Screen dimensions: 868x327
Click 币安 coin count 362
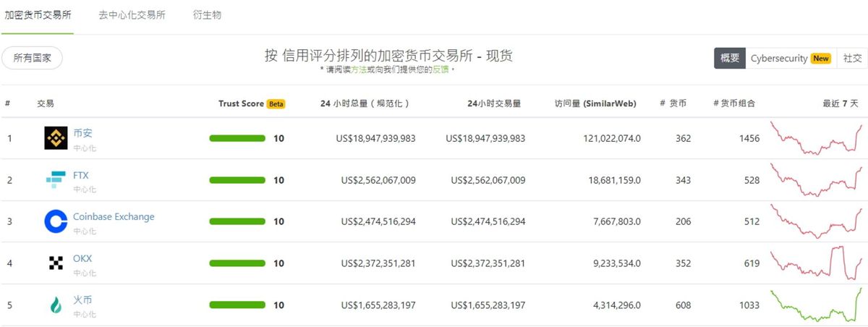pos(684,138)
